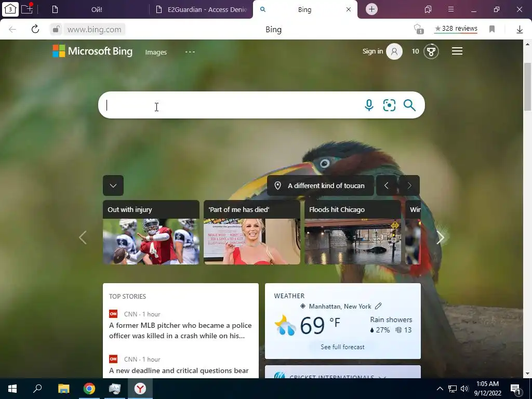Open the protection shield icon with badge

(x=419, y=29)
